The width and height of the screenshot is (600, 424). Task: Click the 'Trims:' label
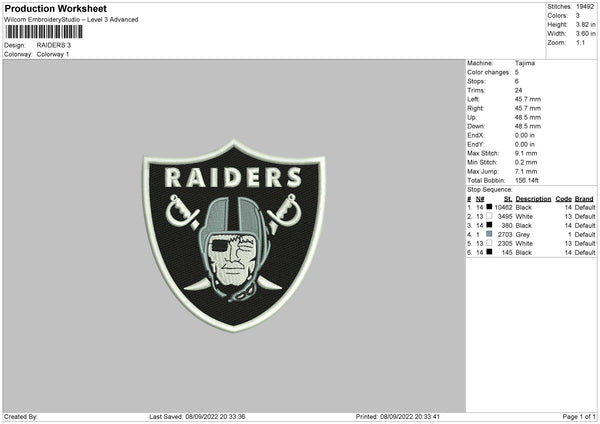476,90
